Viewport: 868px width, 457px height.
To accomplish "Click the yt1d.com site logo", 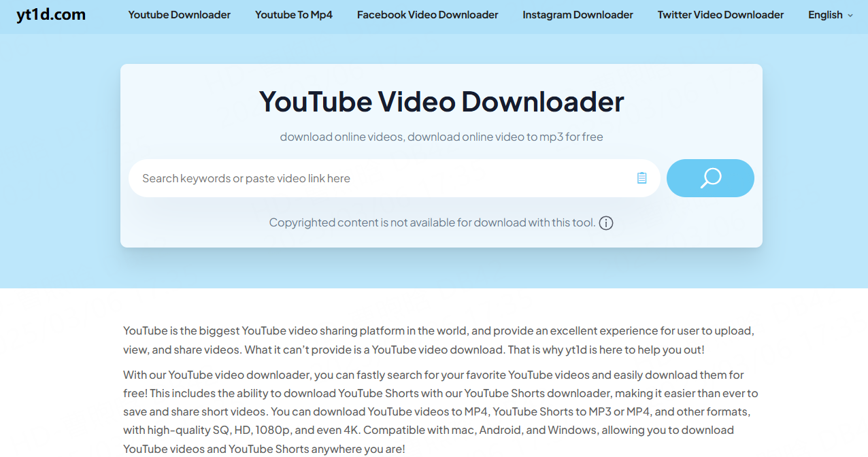I will point(51,14).
